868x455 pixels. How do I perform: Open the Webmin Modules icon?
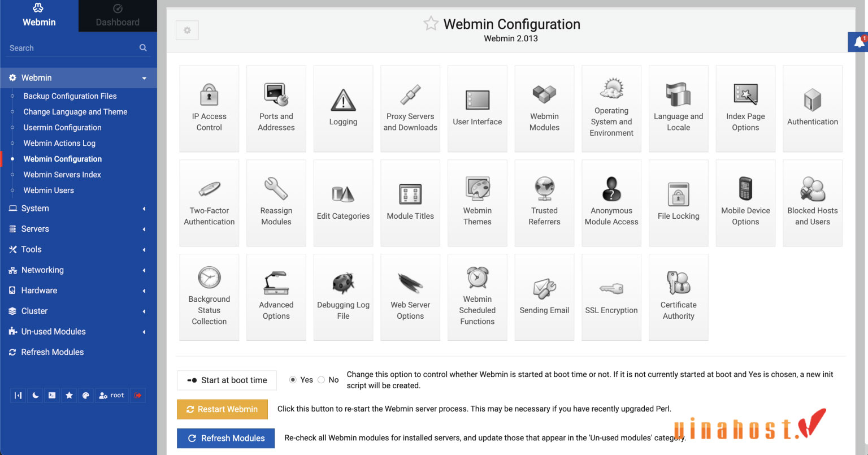pyautogui.click(x=544, y=109)
